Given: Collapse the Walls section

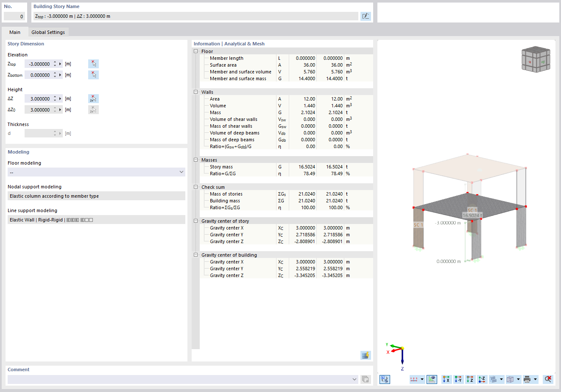Looking at the screenshot, I should pos(196,92).
